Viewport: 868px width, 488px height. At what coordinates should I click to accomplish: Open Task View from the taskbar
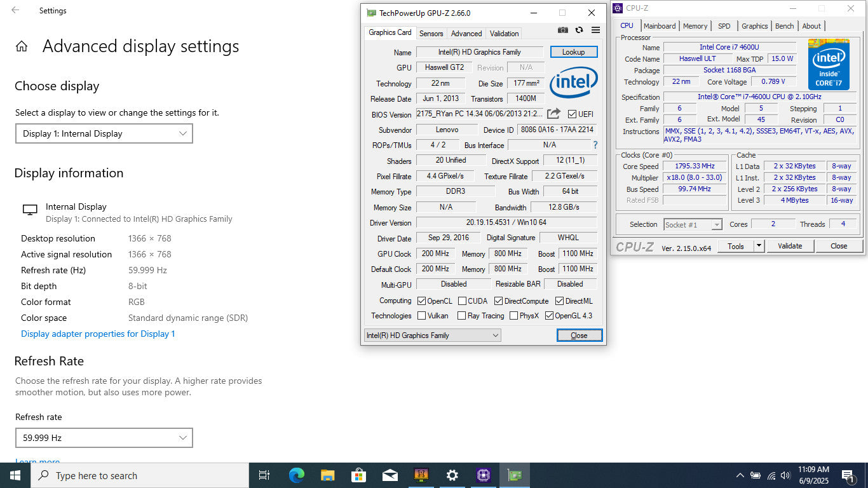(x=264, y=475)
